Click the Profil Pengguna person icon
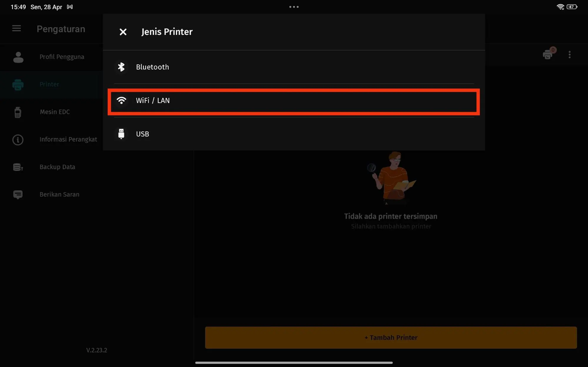Image resolution: width=588 pixels, height=367 pixels. [18, 57]
